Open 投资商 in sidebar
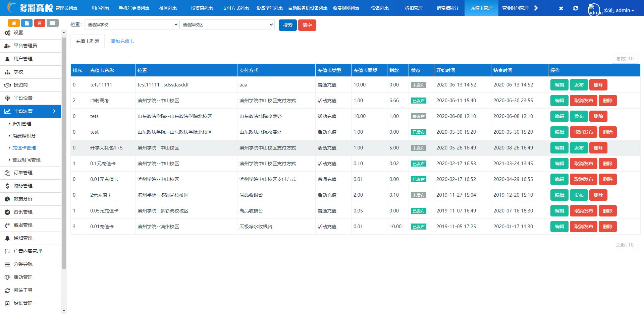644x314 pixels. [x=31, y=85]
